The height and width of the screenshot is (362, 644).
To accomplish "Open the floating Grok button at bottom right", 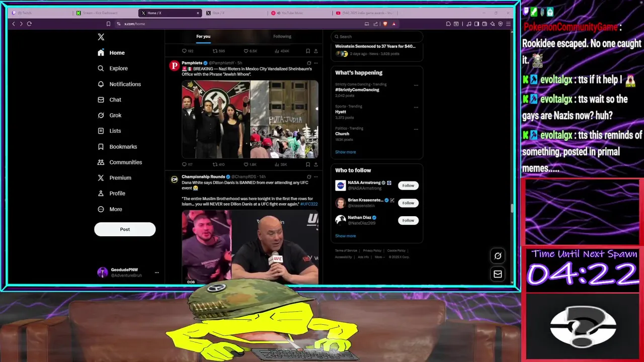I will [x=498, y=256].
